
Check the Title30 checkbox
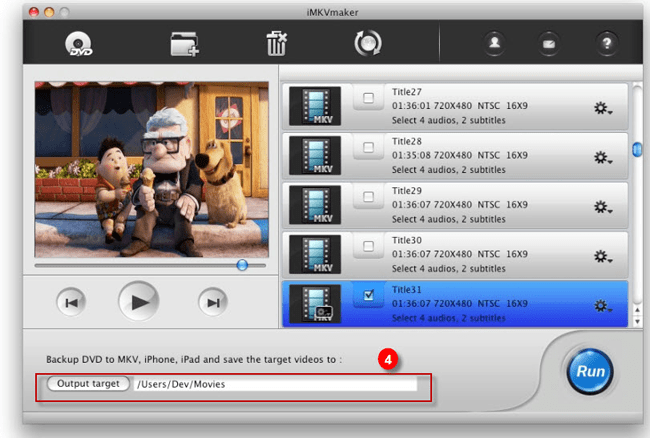click(x=368, y=246)
